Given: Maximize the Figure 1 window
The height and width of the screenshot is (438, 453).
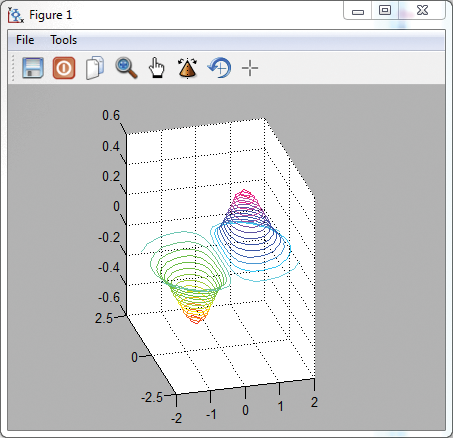Looking at the screenshot, I should pyautogui.click(x=385, y=11).
